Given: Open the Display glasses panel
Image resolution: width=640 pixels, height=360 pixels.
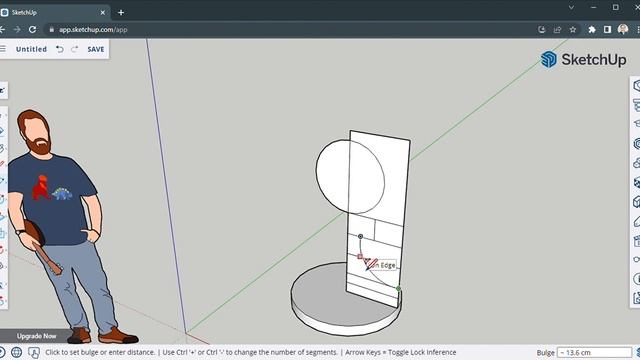Looking at the screenshot, I should coord(637,260).
